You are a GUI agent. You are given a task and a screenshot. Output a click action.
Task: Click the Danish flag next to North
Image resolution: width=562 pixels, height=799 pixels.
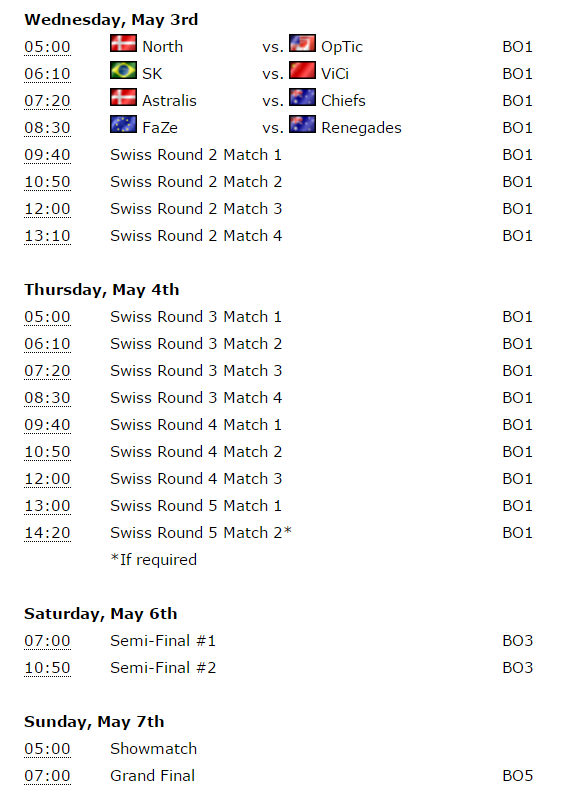click(123, 43)
